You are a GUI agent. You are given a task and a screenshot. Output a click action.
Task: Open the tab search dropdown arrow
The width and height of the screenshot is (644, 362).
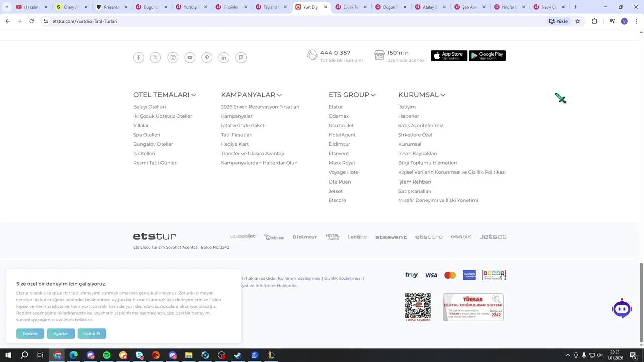tap(6, 7)
